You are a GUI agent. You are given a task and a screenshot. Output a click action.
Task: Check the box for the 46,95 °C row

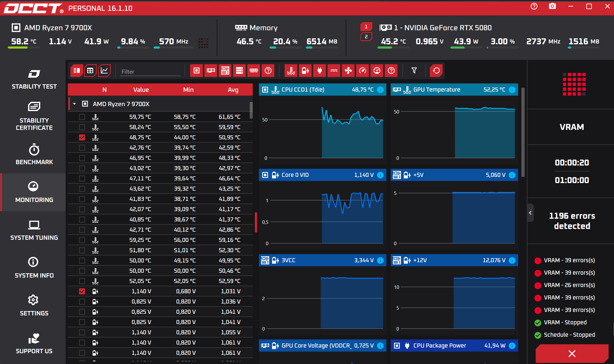point(82,158)
